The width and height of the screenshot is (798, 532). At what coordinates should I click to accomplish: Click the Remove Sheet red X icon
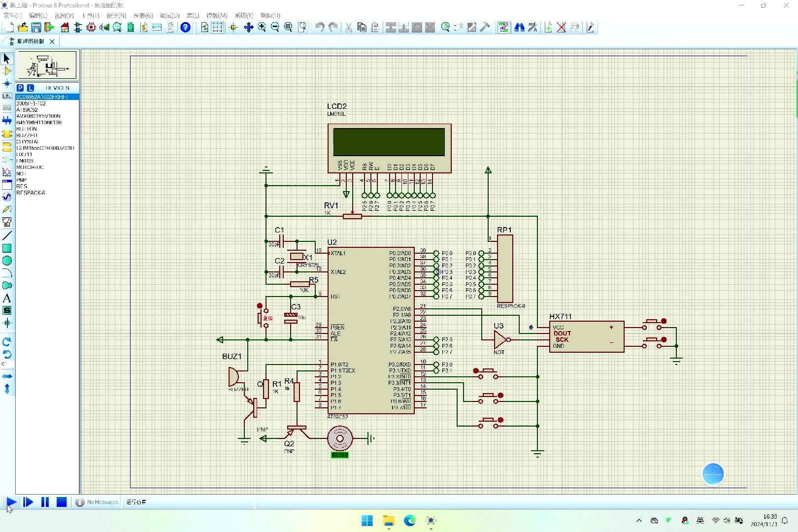point(561,28)
